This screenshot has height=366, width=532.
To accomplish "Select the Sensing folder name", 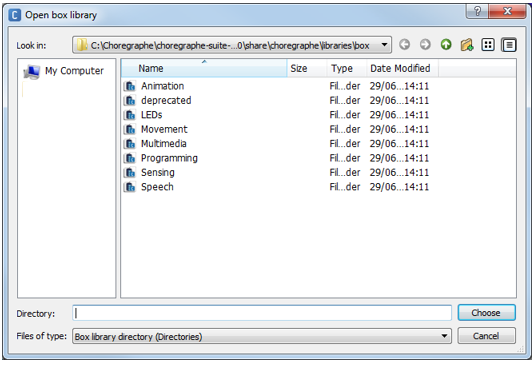I will (158, 173).
